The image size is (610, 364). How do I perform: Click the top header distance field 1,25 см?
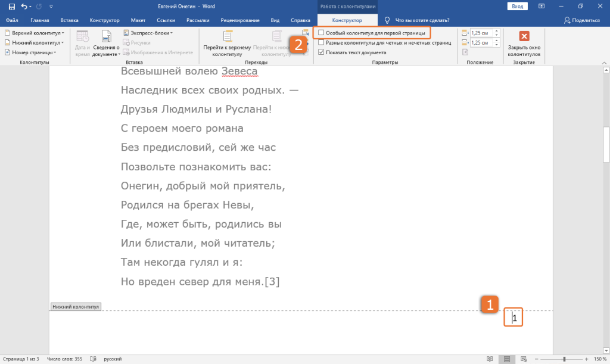(x=481, y=33)
